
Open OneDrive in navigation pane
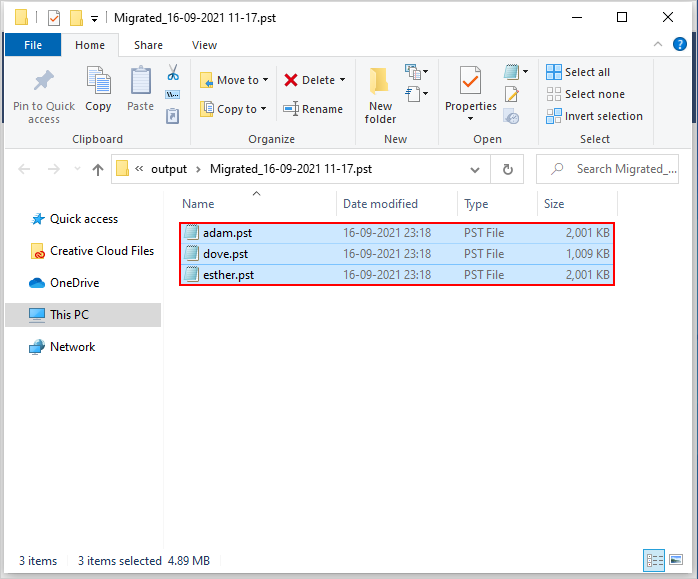point(64,283)
